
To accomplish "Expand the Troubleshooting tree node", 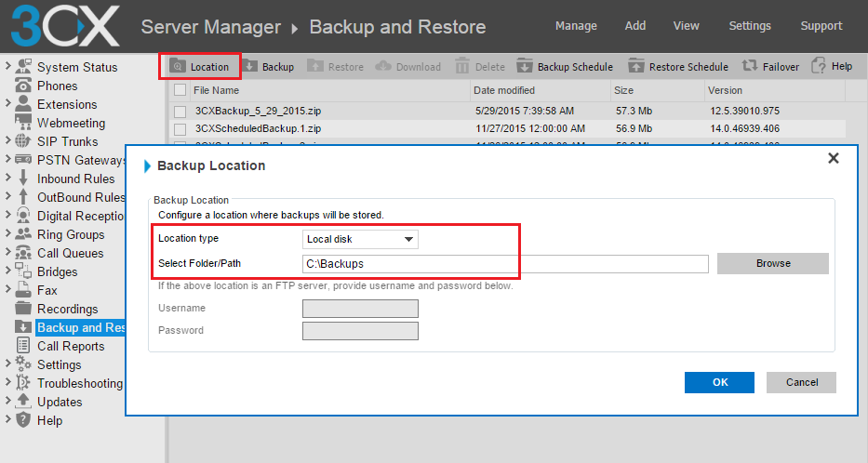I will tap(7, 382).
